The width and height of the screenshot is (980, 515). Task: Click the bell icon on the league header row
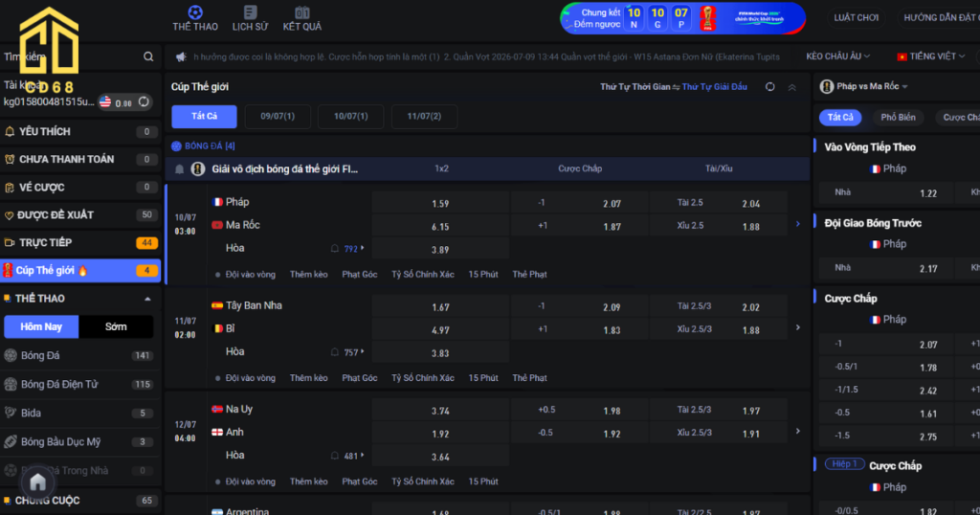tap(179, 168)
